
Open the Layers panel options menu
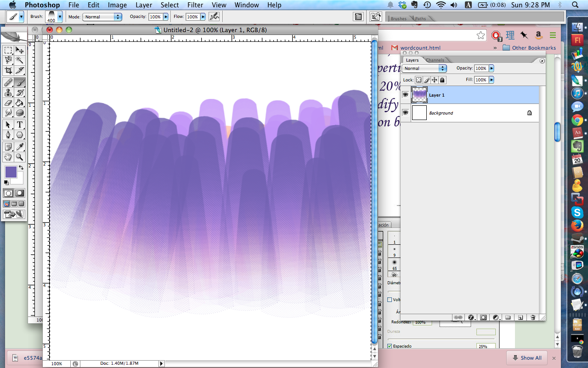coord(542,61)
